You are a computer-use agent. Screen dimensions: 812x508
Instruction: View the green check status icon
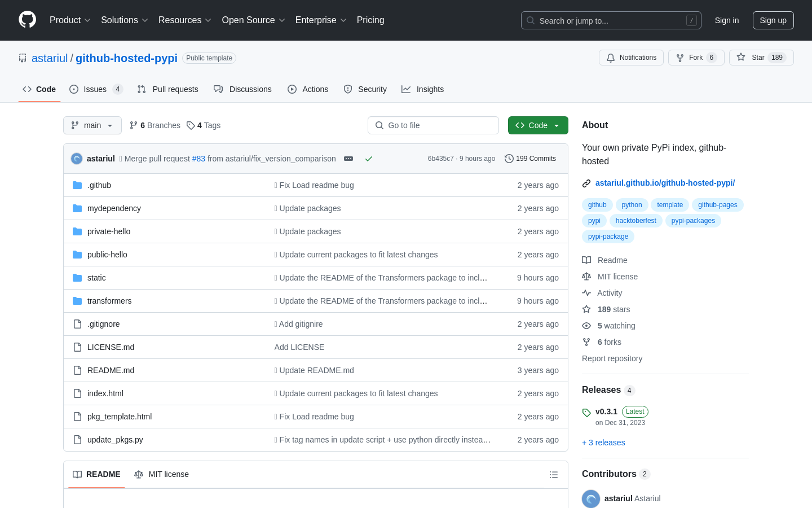(369, 159)
